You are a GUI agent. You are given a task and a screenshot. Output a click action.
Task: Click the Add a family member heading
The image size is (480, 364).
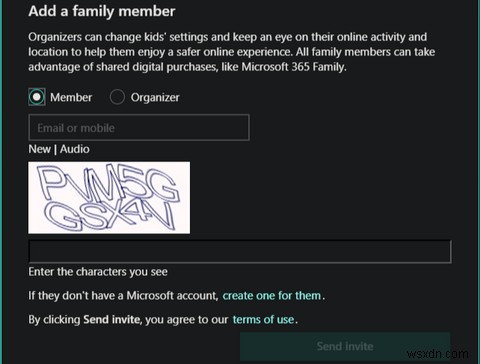pyautogui.click(x=102, y=11)
